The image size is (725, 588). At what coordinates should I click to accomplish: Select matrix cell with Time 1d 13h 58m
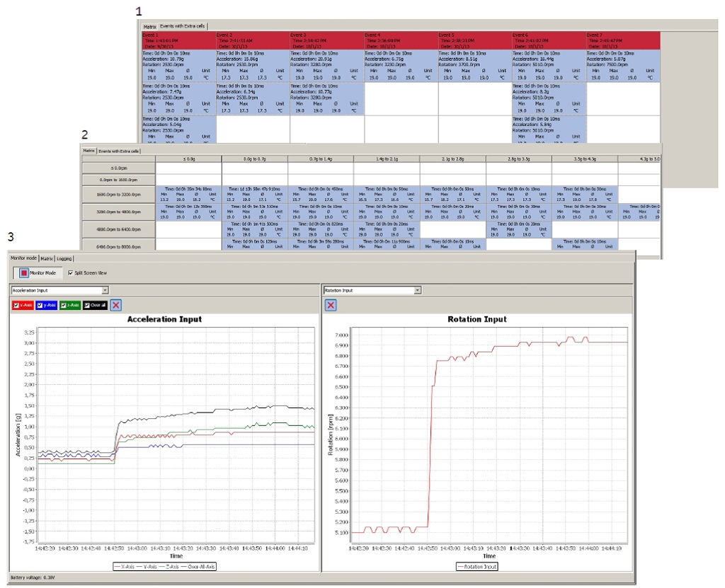pyautogui.click(x=255, y=194)
